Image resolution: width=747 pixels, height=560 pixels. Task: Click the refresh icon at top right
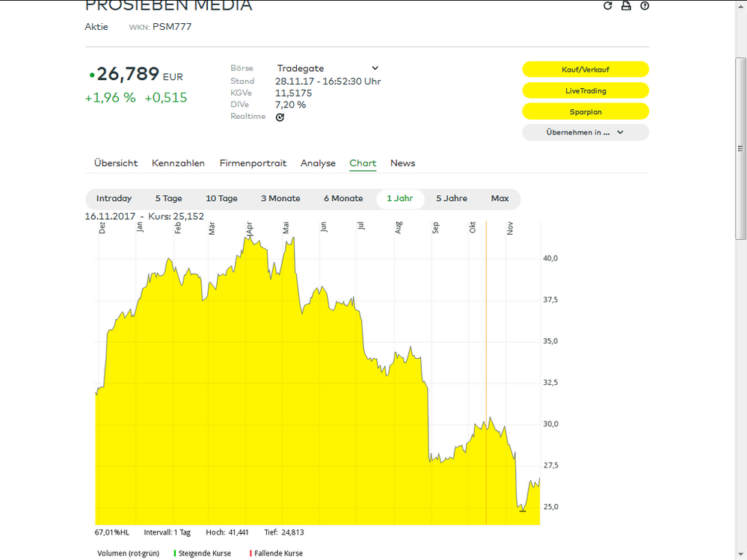[608, 6]
